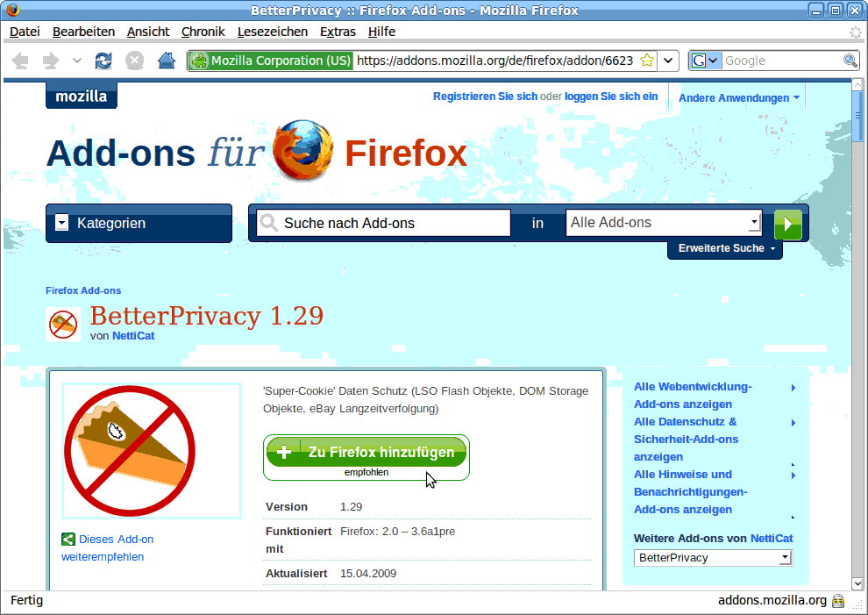Click the padlock icon in status bar
868x615 pixels.
[x=838, y=601]
